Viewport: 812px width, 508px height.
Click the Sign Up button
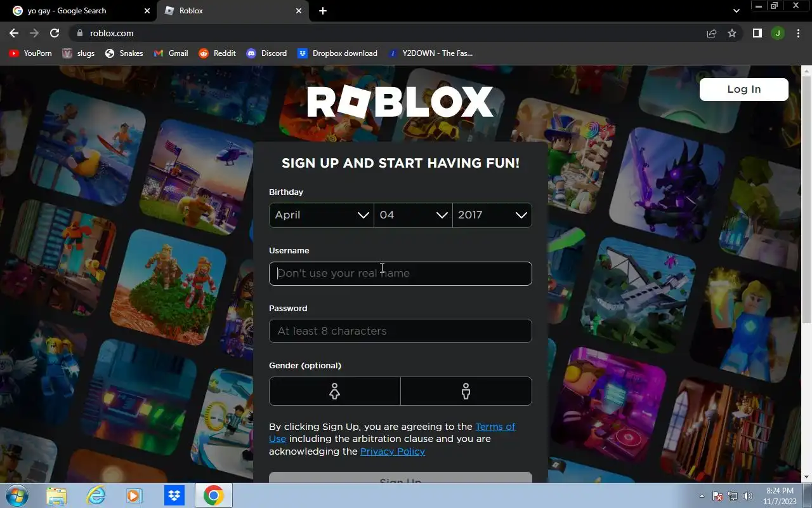point(400,478)
